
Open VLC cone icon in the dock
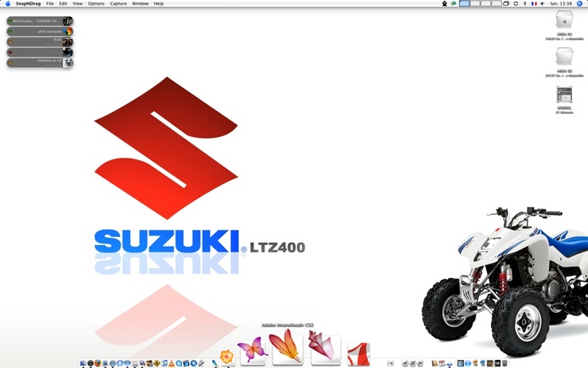[172, 363]
